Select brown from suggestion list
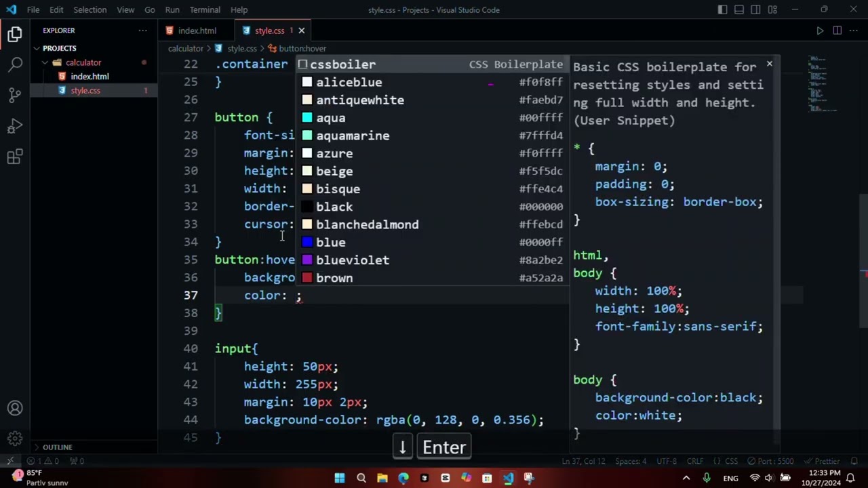The height and width of the screenshot is (488, 868). [x=432, y=278]
